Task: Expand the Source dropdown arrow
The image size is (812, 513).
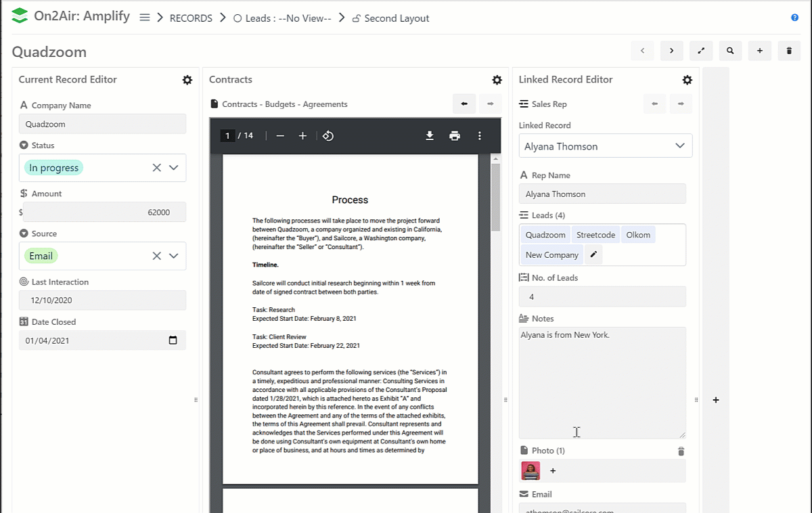Action: pyautogui.click(x=173, y=256)
